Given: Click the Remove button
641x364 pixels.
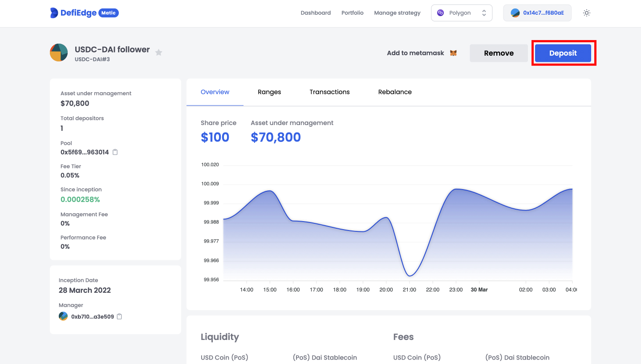Looking at the screenshot, I should (499, 53).
